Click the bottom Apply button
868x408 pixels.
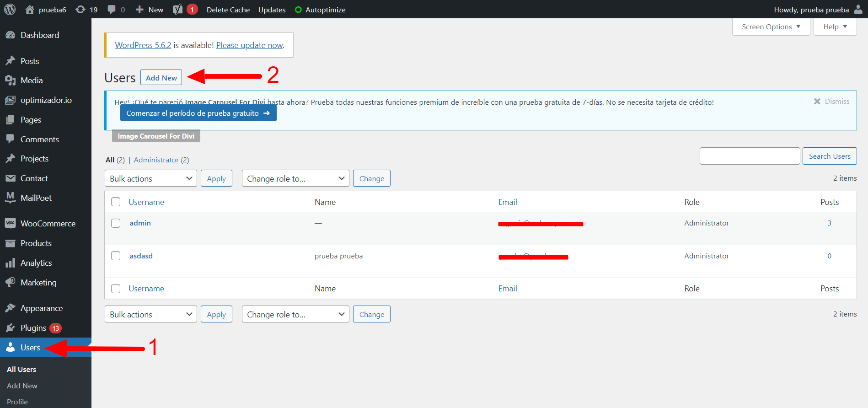click(216, 314)
